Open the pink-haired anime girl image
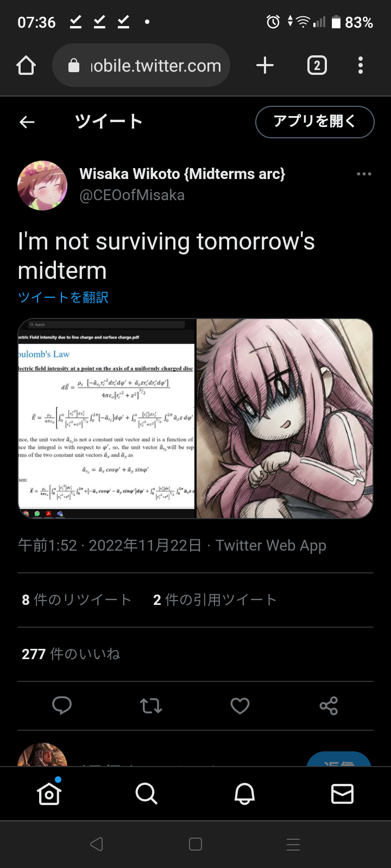The image size is (391, 868). point(285,418)
